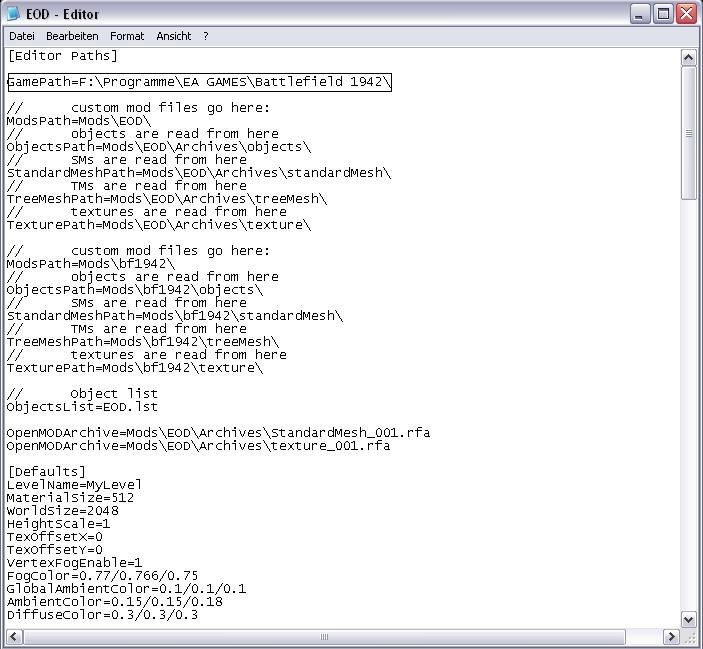Image resolution: width=703 pixels, height=649 pixels.
Task: Click the window resize grip corner
Action: [689, 637]
